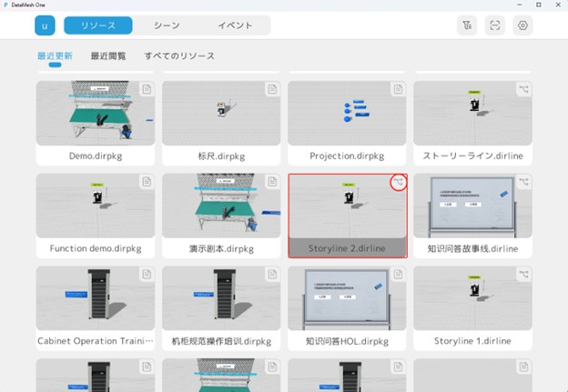The image size is (568, 392).
Task: Select the 最近更新 sub-tab
Action: coord(55,55)
